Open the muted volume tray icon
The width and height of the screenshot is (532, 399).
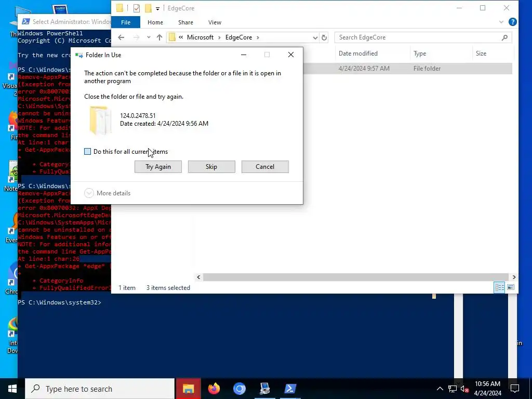click(464, 389)
